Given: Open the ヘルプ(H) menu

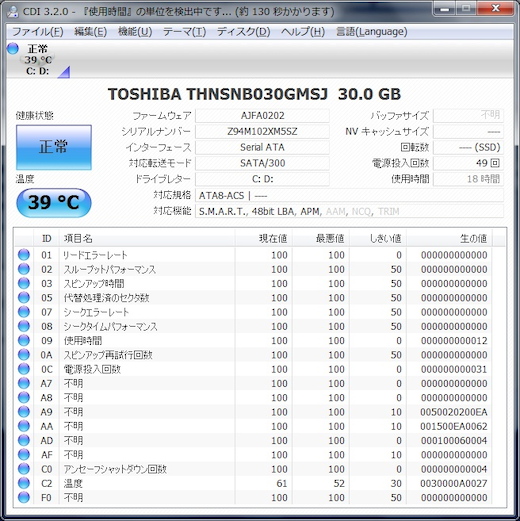Looking at the screenshot, I should click(303, 32).
